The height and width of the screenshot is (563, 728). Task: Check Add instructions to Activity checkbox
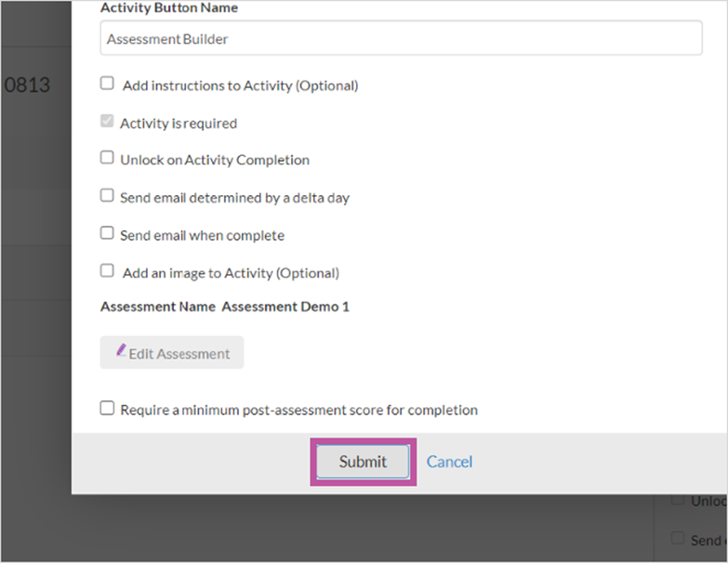pos(107,84)
